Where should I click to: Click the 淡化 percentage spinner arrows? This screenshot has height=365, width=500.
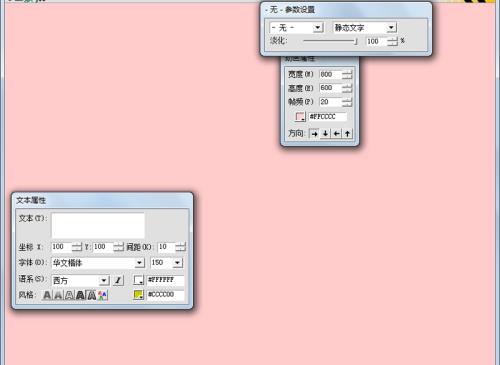coord(393,41)
